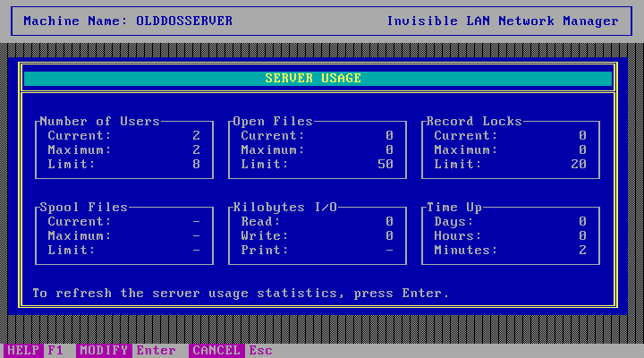Click the Record Locks Limit value 20

(579, 164)
